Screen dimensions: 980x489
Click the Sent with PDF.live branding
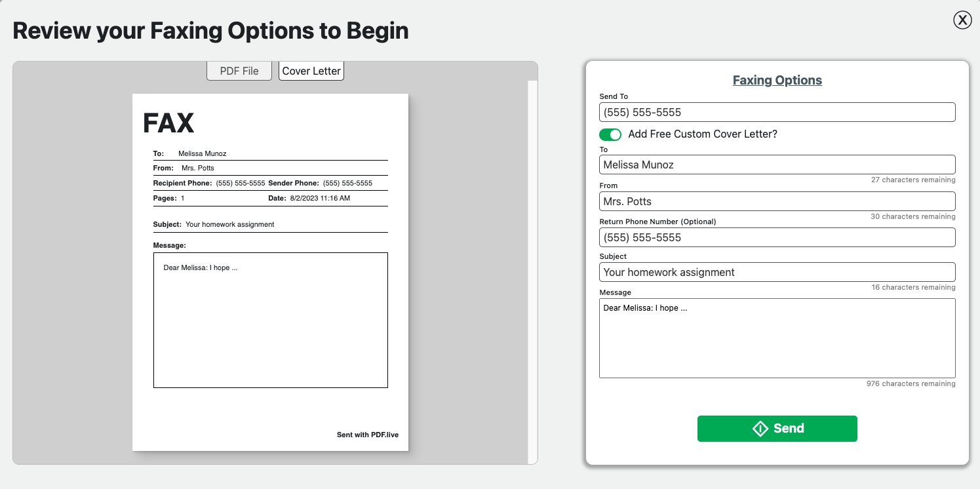tap(369, 434)
